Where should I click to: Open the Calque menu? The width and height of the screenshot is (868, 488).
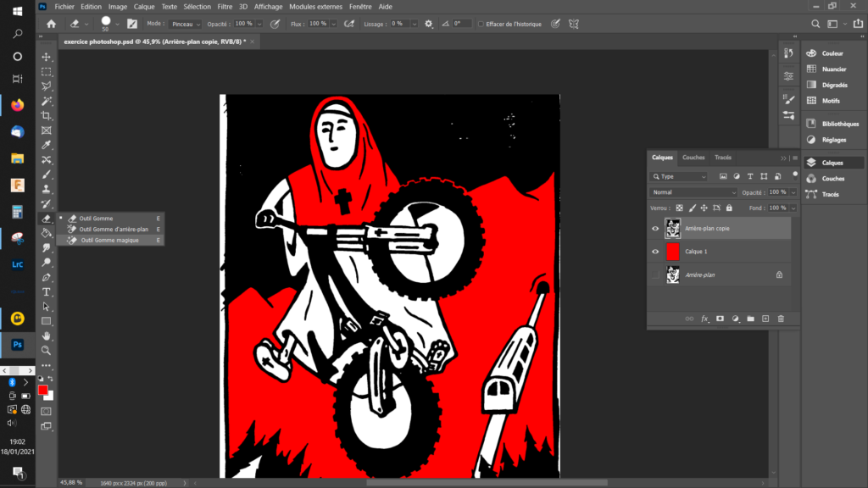point(144,7)
